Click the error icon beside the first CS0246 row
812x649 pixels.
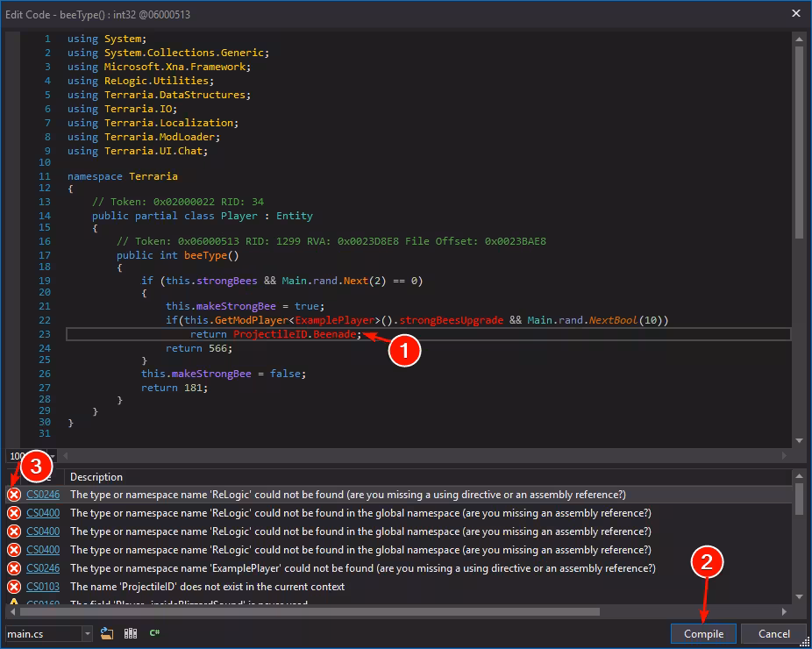14,495
